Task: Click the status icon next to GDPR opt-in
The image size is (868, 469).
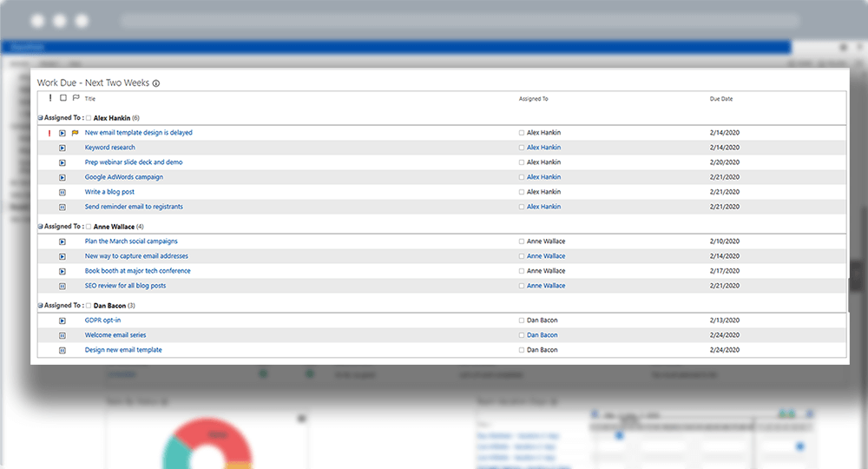Action: pos(62,320)
